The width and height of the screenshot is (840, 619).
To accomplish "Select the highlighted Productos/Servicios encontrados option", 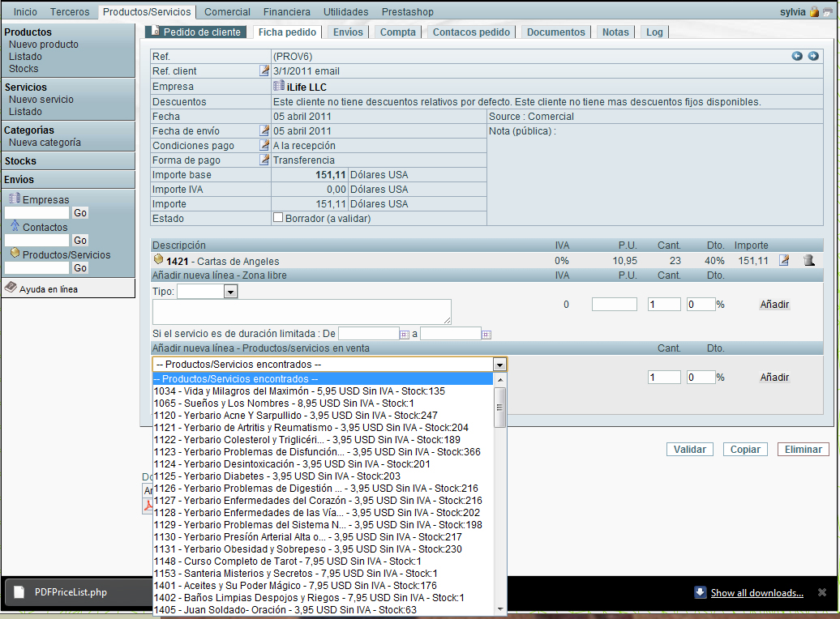I will (323, 379).
